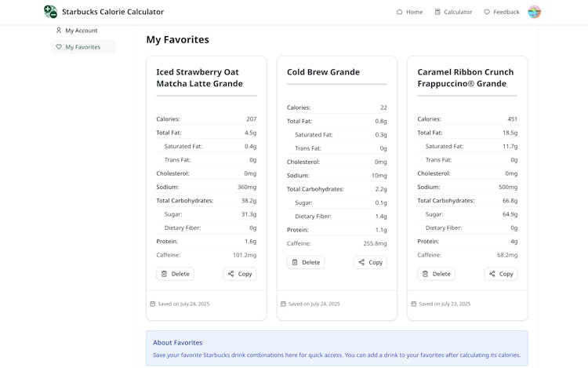The image size is (588, 368).
Task: Click the Caramel Ribbon Crunch Frappuccino Grande title
Action: [x=466, y=78]
